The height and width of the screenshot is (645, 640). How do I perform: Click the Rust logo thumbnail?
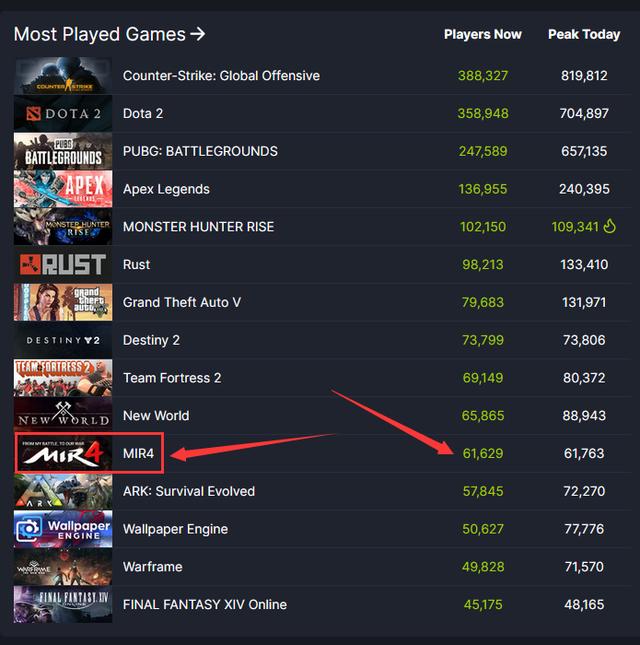(63, 265)
